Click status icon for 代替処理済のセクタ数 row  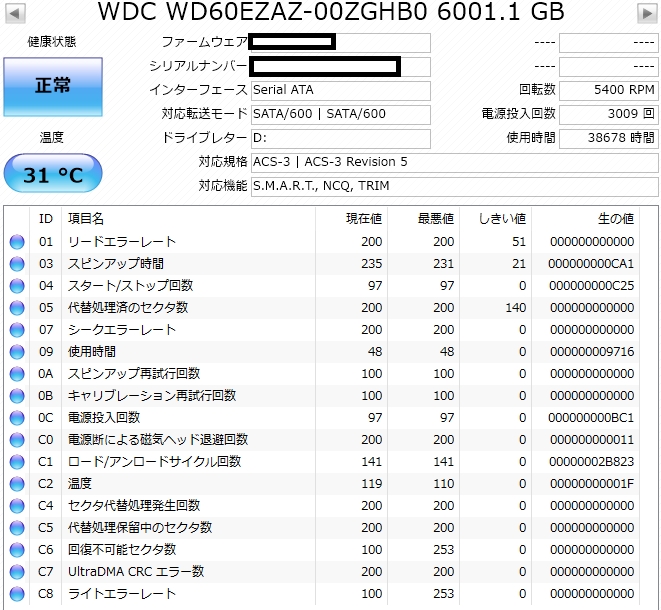click(17, 308)
